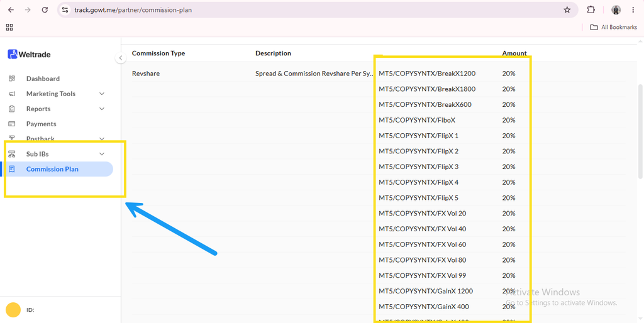Select the MT5/COPYSYNTX/FiboX row

point(417,120)
